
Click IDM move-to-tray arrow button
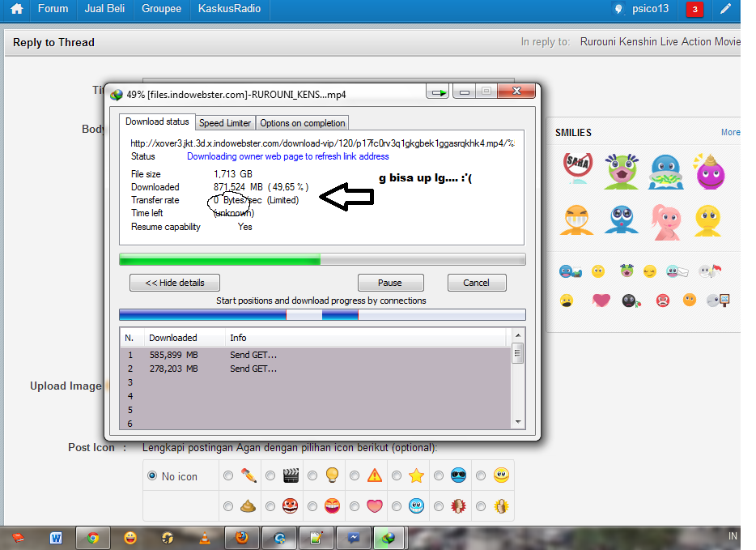[x=438, y=92]
